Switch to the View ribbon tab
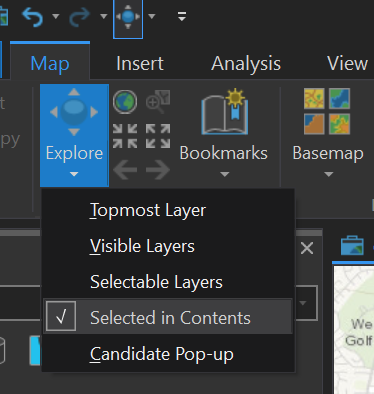The height and width of the screenshot is (394, 374). tap(347, 63)
